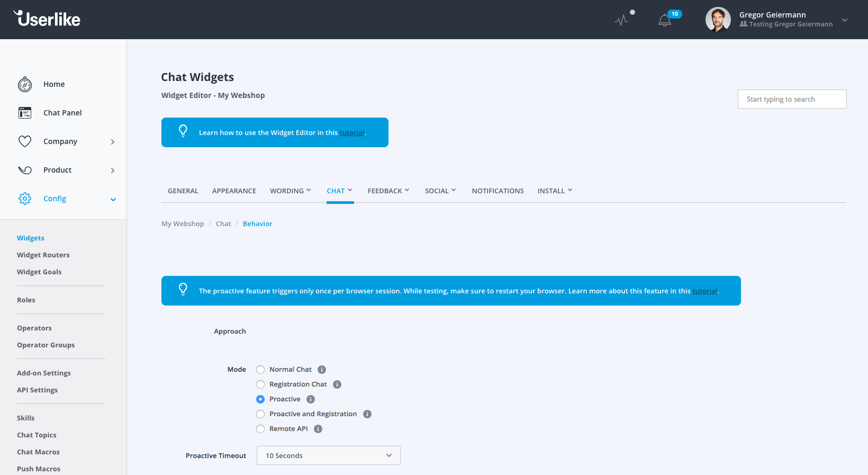Focus the Start typing to search field
Screen dimensions: 868x475
(792, 99)
